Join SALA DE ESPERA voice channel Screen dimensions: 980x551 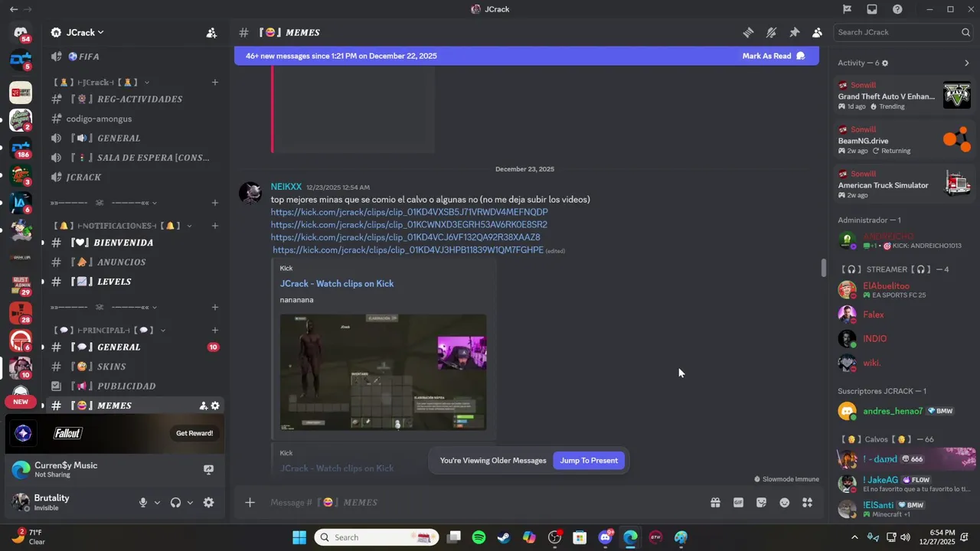click(x=134, y=158)
